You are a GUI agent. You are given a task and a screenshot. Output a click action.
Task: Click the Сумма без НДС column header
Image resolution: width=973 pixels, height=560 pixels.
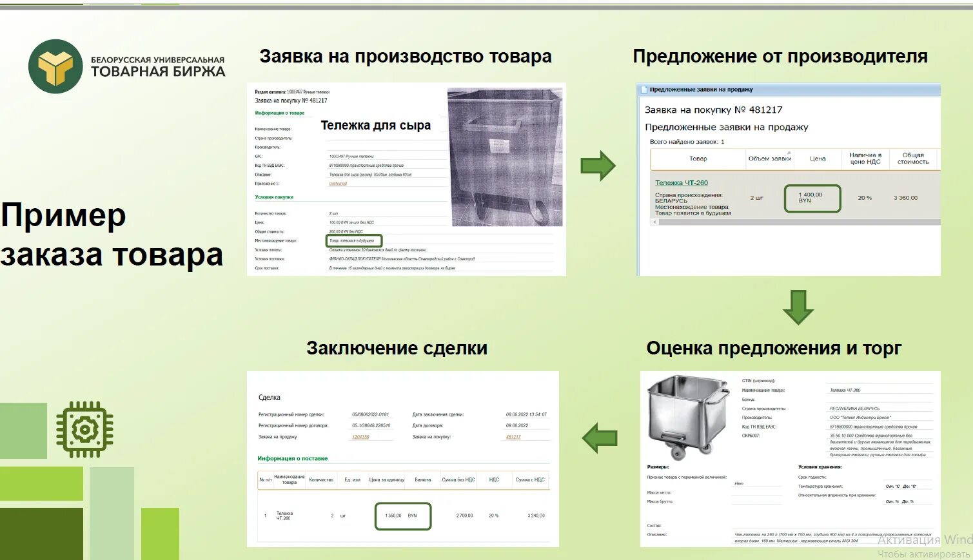458,479
